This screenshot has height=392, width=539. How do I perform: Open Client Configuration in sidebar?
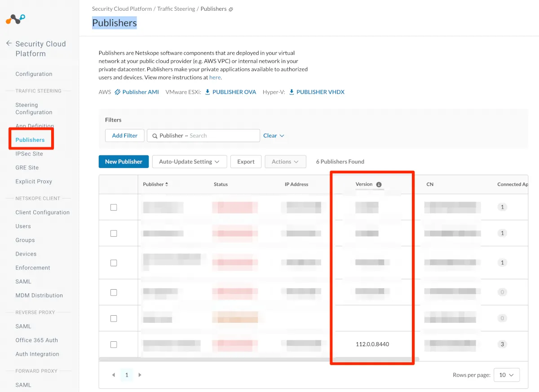click(43, 212)
